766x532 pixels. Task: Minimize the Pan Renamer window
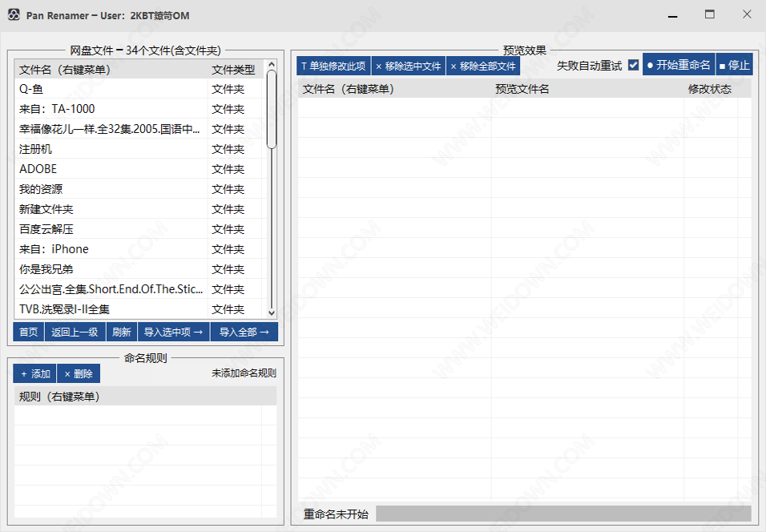pyautogui.click(x=673, y=15)
